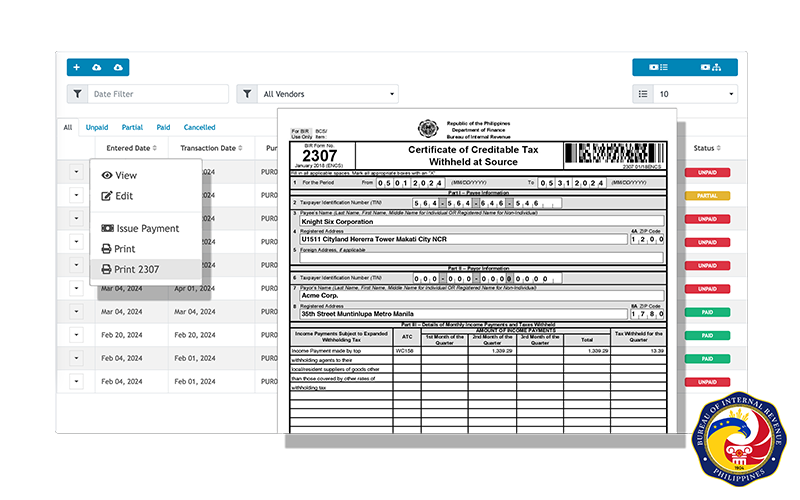Click 'Acme Corp.' payor name in form
Image resolution: width=800 pixels, height=500 pixels.
pyautogui.click(x=320, y=295)
